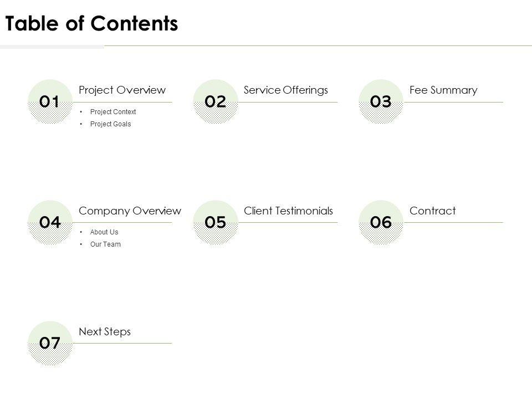The height and width of the screenshot is (399, 532).
Task: Jump to Client Testimonials heading
Action: point(288,211)
